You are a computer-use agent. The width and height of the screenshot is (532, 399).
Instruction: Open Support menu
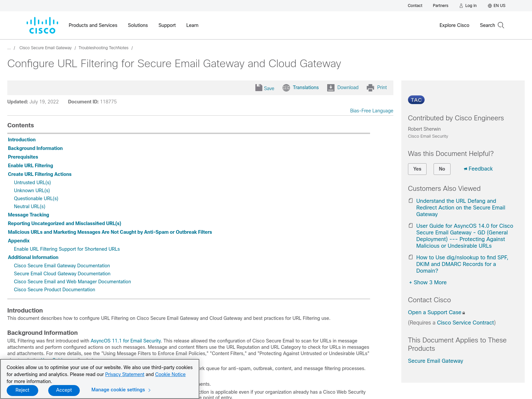pyautogui.click(x=167, y=25)
